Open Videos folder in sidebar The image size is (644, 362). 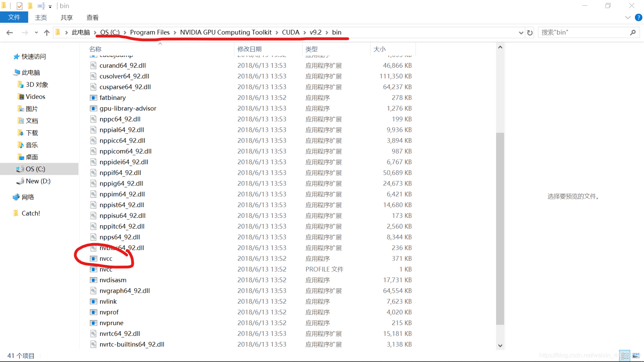click(31, 97)
